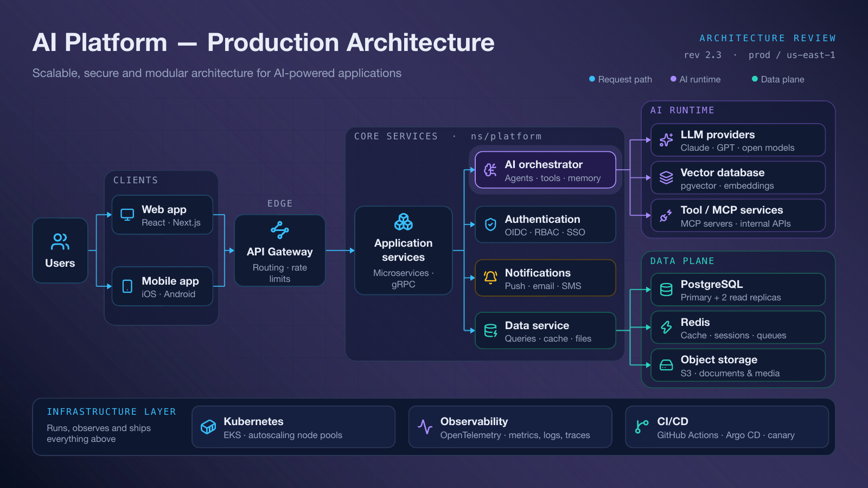Click the API Gateway routing icon
The width and height of the screenshot is (868, 488).
pos(280,230)
